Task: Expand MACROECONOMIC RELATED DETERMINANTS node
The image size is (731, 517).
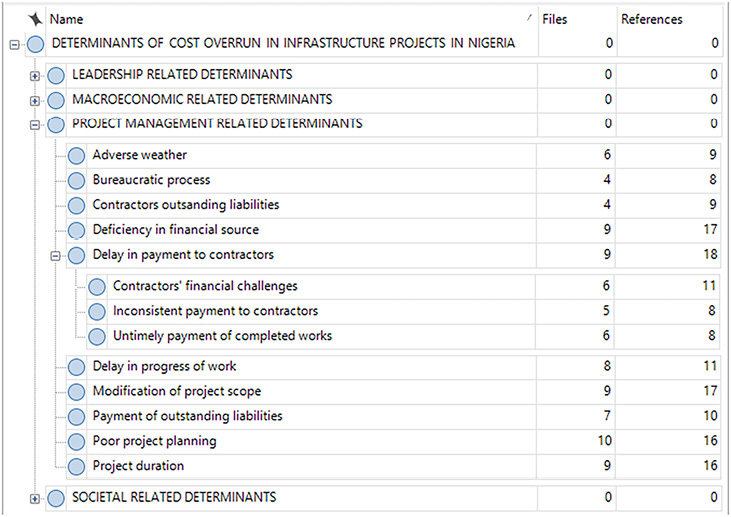Action: point(35,101)
